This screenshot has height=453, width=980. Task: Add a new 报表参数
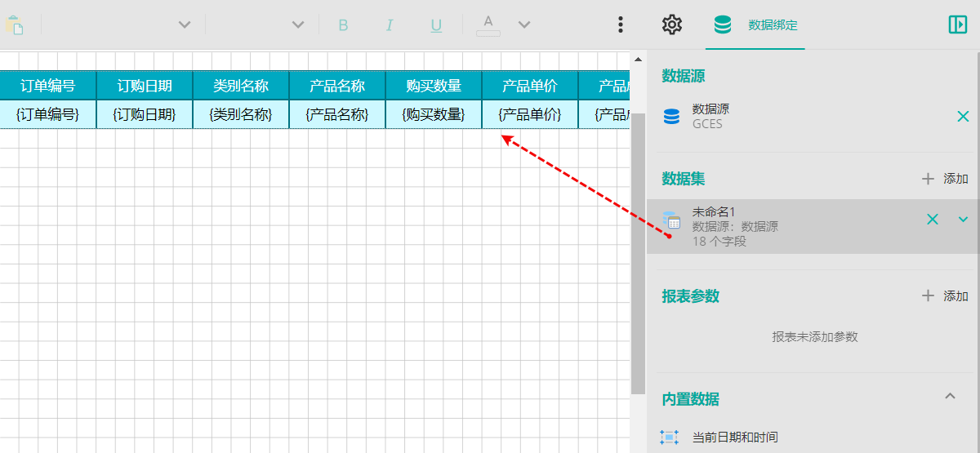click(x=945, y=295)
